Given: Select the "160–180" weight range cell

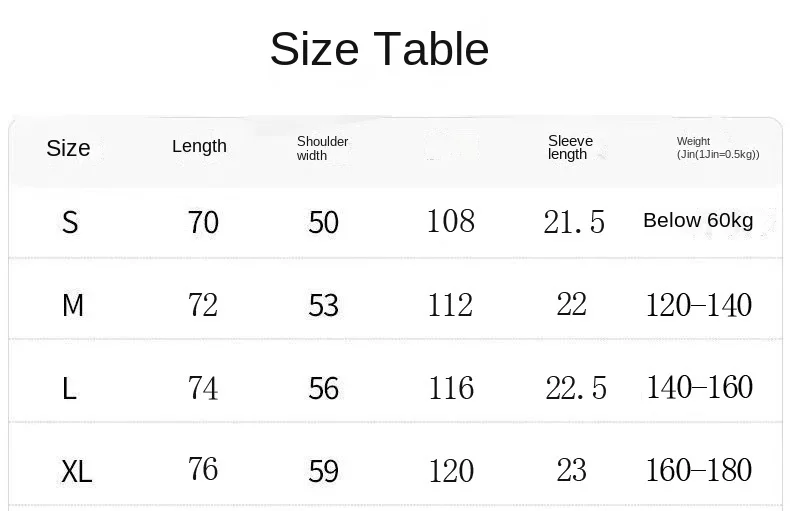Looking at the screenshot, I should coord(699,470).
